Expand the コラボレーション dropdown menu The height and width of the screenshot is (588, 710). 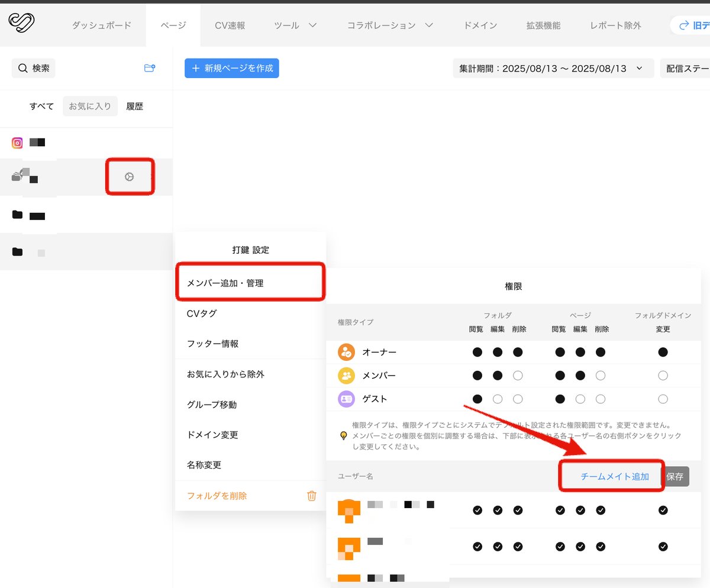click(390, 25)
